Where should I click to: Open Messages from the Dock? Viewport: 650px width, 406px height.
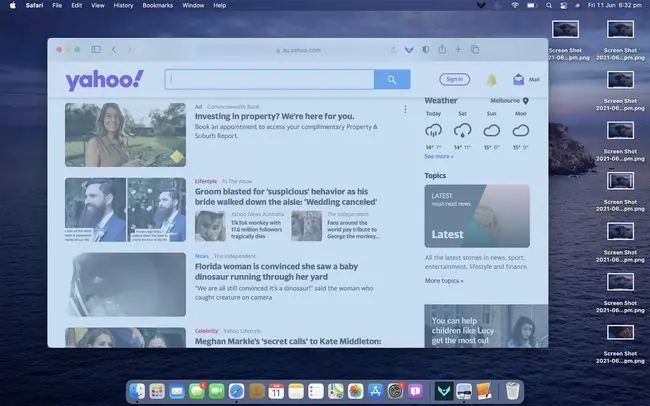click(197, 391)
